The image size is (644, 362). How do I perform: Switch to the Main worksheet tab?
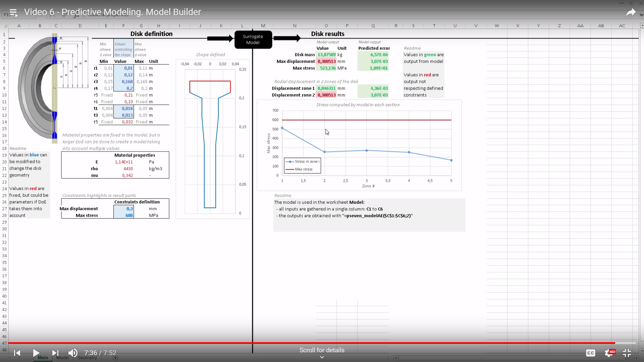click(x=43, y=358)
